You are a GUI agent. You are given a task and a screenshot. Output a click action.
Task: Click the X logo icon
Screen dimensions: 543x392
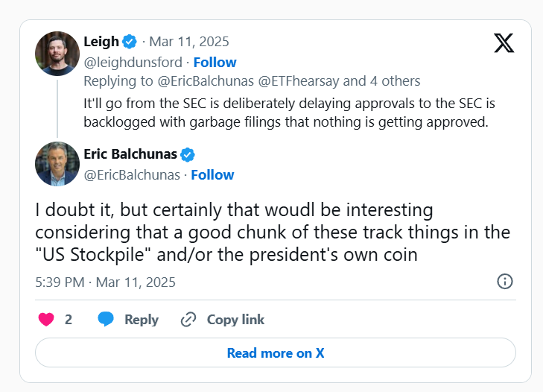coord(504,43)
